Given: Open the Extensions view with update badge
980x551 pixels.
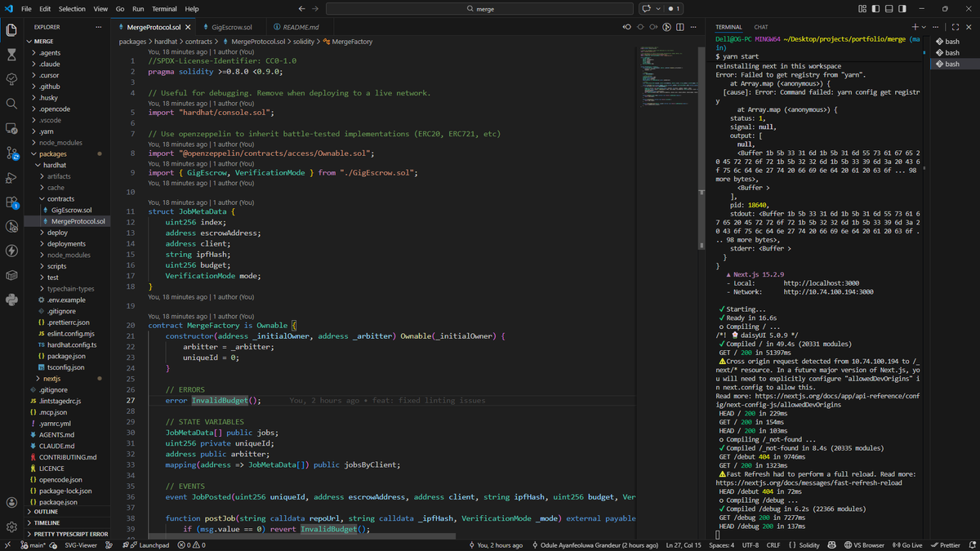Looking at the screenshot, I should [x=11, y=202].
